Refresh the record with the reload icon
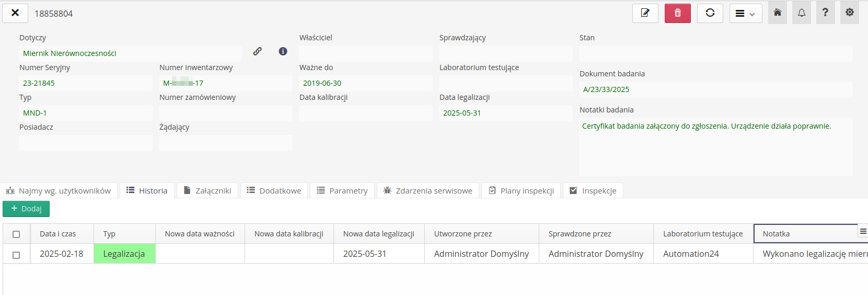Screen dimensions: 868x295 pyautogui.click(x=710, y=13)
